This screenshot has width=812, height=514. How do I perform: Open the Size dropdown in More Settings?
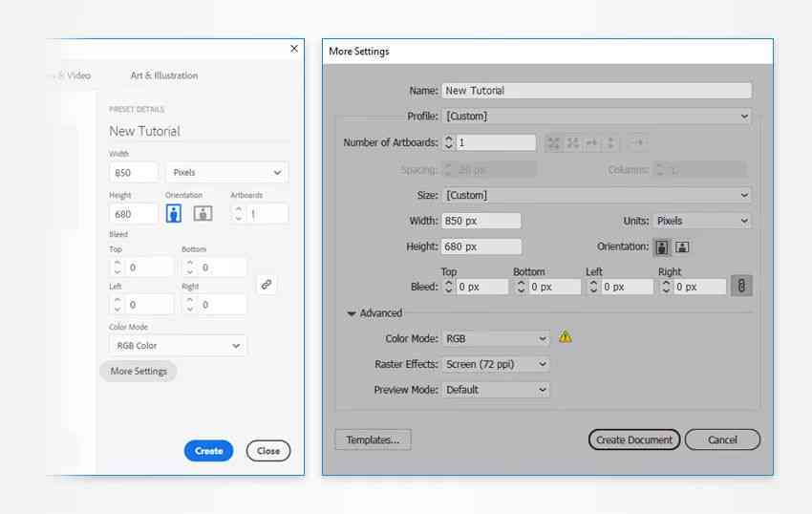click(596, 195)
